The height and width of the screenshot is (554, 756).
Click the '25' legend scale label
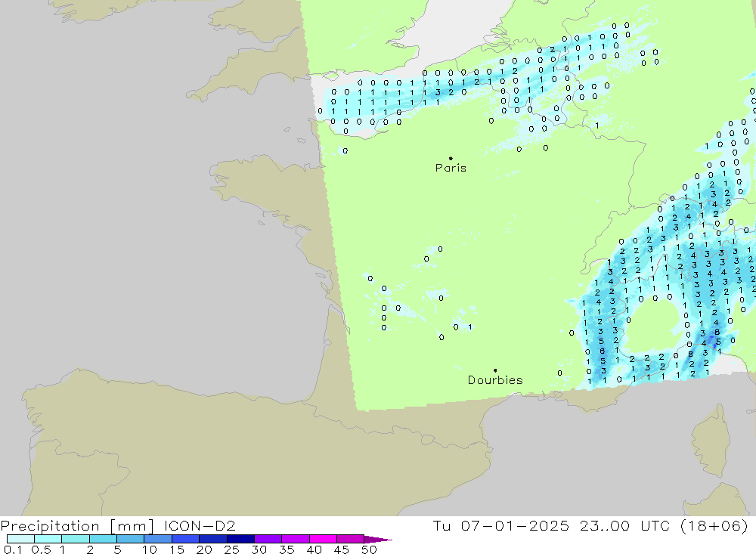232,549
